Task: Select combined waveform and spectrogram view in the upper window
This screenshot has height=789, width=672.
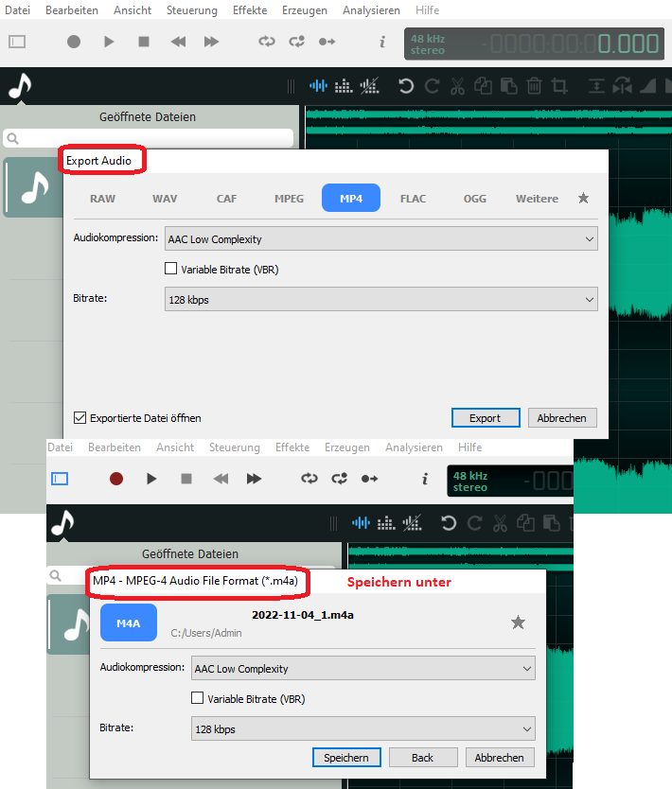Action: (369, 86)
